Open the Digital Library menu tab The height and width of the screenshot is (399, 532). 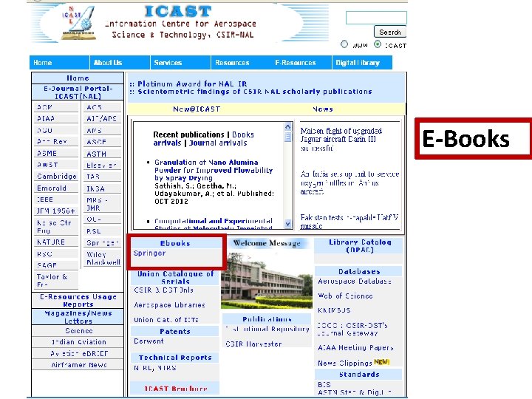tap(362, 63)
